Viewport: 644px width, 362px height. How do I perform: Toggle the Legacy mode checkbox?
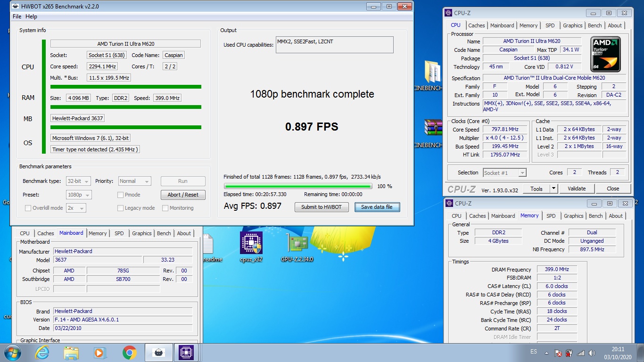tap(121, 208)
